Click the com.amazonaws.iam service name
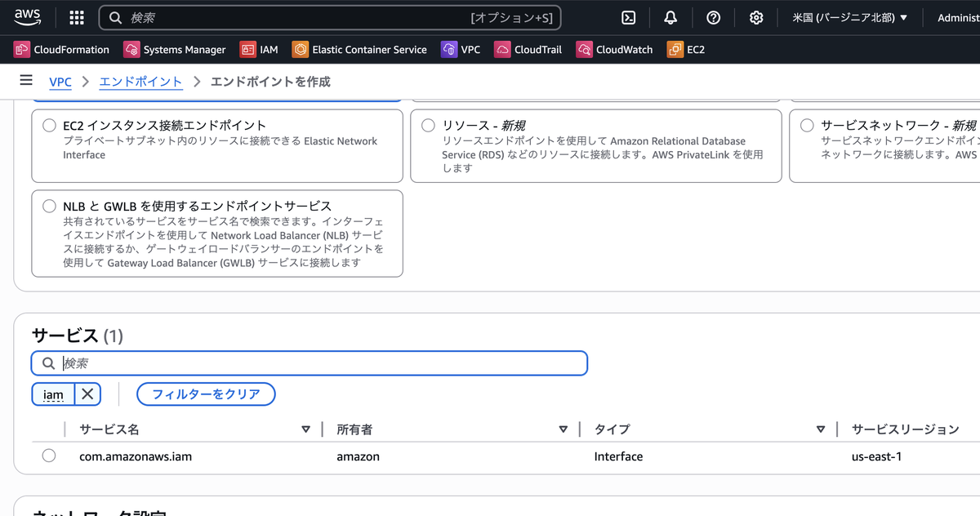The image size is (980, 516). click(x=136, y=456)
